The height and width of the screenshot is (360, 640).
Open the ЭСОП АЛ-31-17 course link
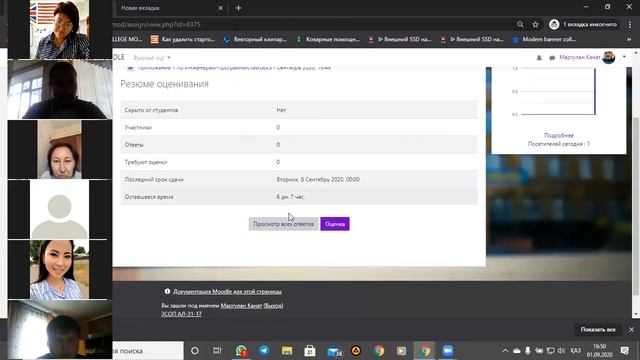tap(181, 314)
